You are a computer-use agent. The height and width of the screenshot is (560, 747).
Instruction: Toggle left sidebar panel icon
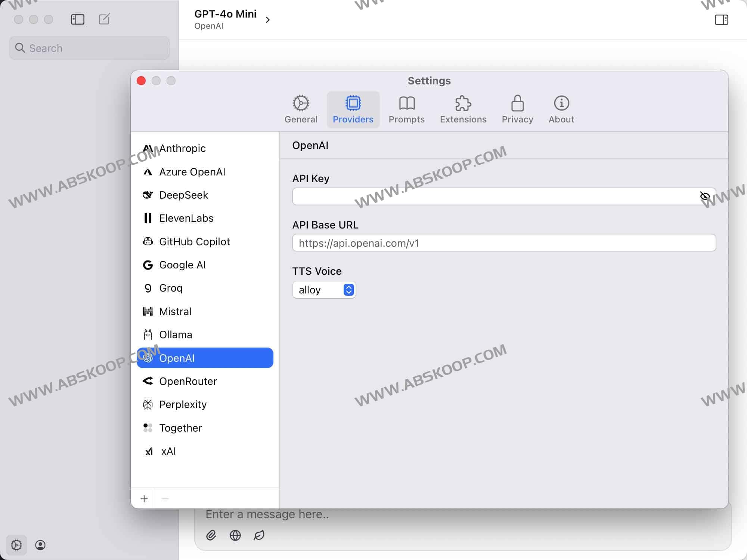[x=78, y=19]
